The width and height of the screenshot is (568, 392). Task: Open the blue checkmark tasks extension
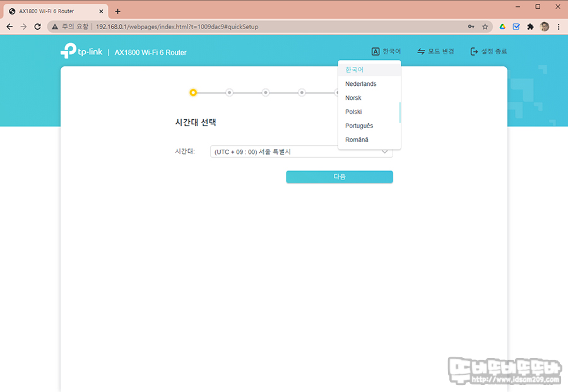click(x=516, y=27)
